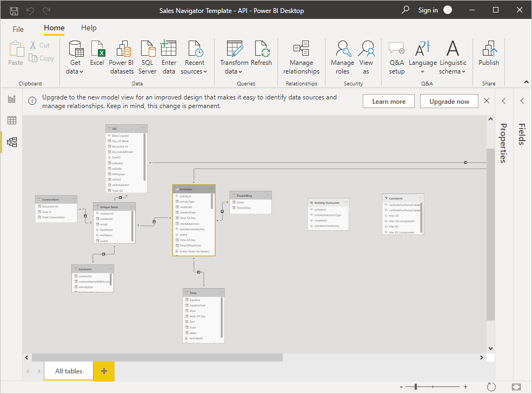The height and width of the screenshot is (394, 532).
Task: Select the All tables layout tab
Action: [69, 371]
